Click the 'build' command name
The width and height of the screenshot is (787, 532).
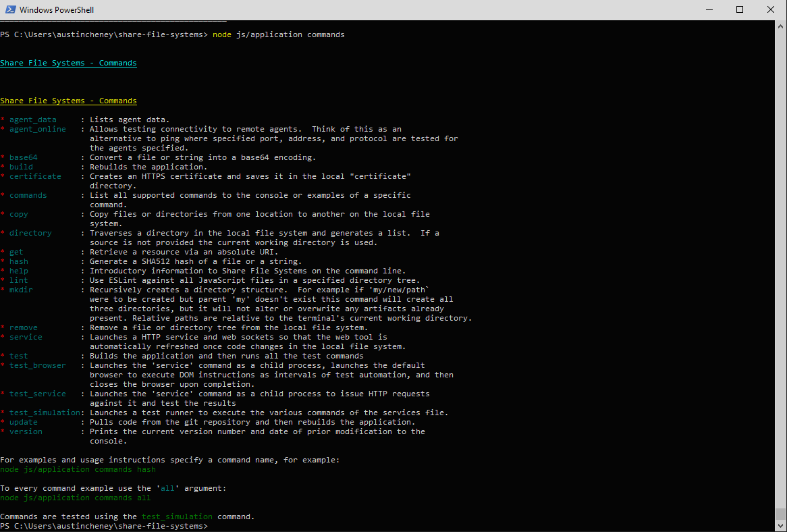point(21,167)
